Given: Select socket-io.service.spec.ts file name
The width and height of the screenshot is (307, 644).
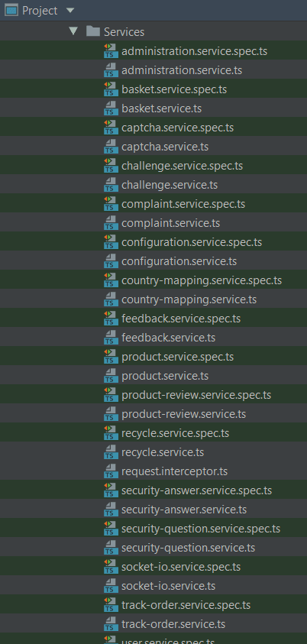Looking at the screenshot, I should (180, 567).
